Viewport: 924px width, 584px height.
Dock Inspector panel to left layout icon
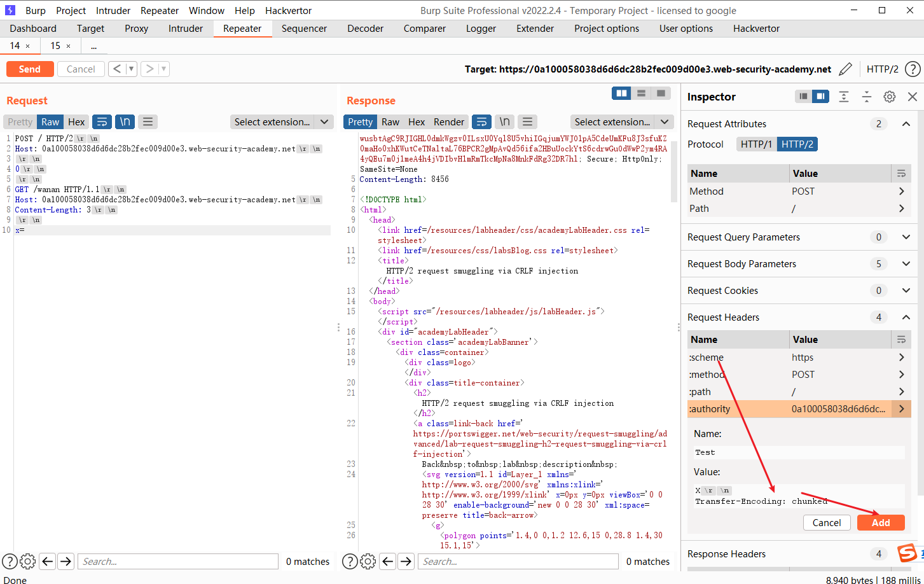(x=804, y=97)
